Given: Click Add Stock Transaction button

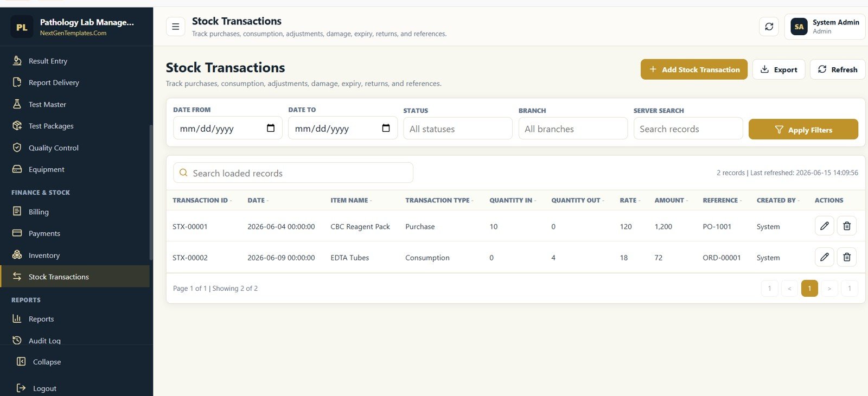Looking at the screenshot, I should coord(694,69).
